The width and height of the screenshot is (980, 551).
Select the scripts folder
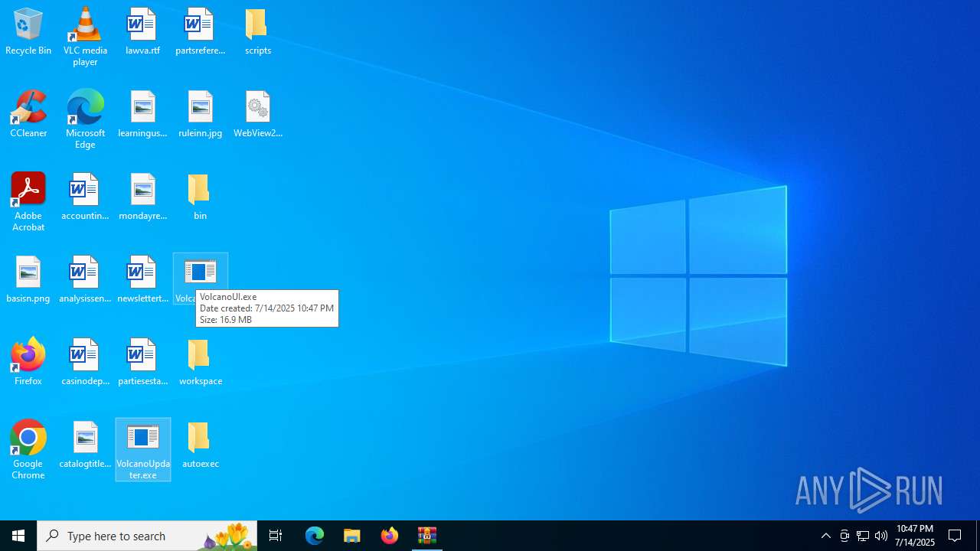(258, 32)
